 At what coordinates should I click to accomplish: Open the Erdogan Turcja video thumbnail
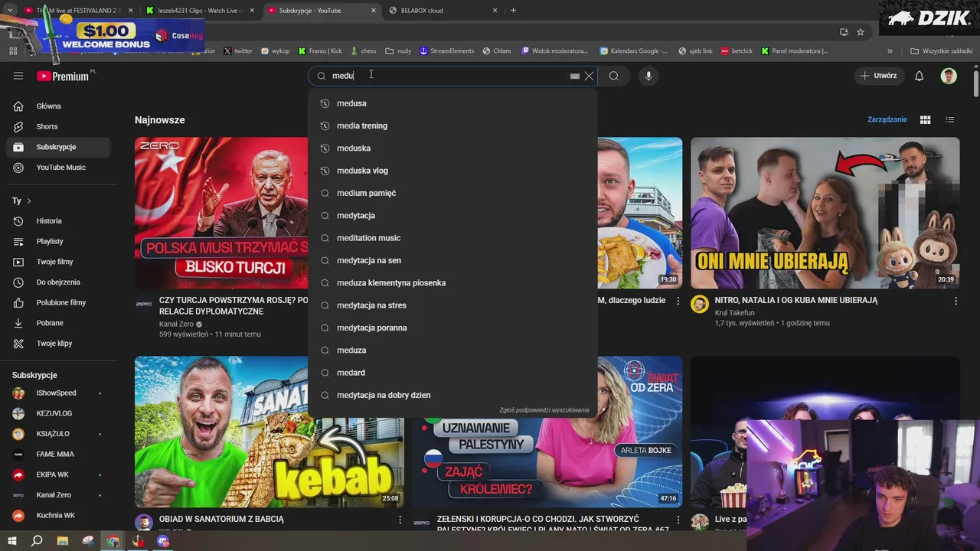[x=221, y=213]
